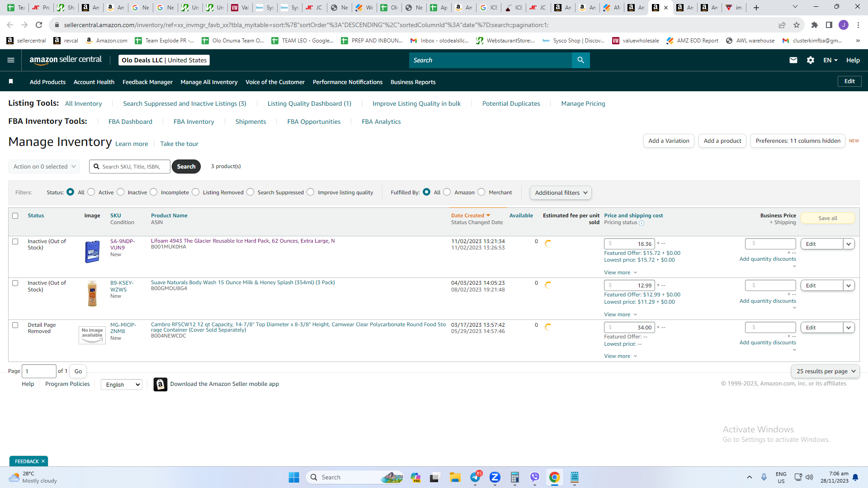The width and height of the screenshot is (868, 488).
Task: Expand the Additional filters dropdown
Action: tap(561, 193)
